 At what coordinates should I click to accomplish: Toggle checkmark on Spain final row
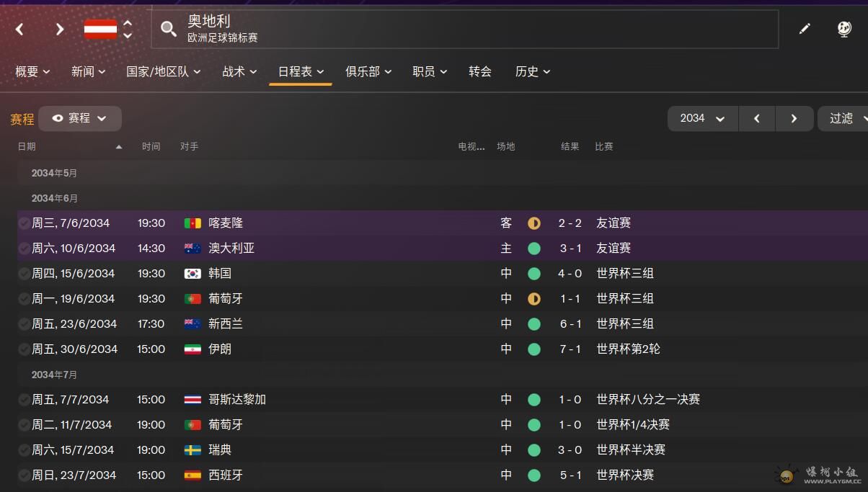pyautogui.click(x=25, y=475)
